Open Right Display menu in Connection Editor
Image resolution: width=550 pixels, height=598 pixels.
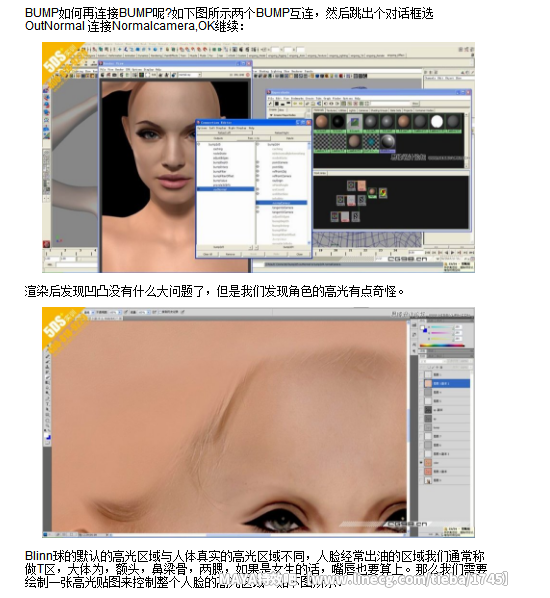pos(237,128)
